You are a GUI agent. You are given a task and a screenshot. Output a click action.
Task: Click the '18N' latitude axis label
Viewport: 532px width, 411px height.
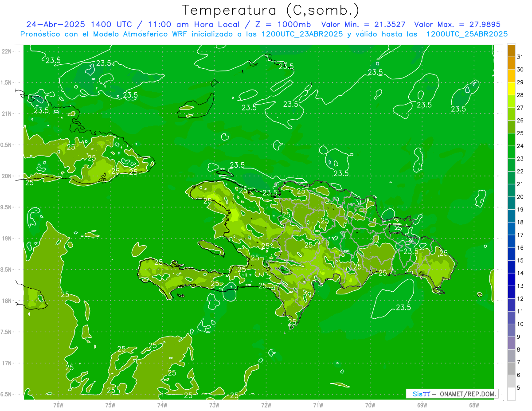pos(7,301)
